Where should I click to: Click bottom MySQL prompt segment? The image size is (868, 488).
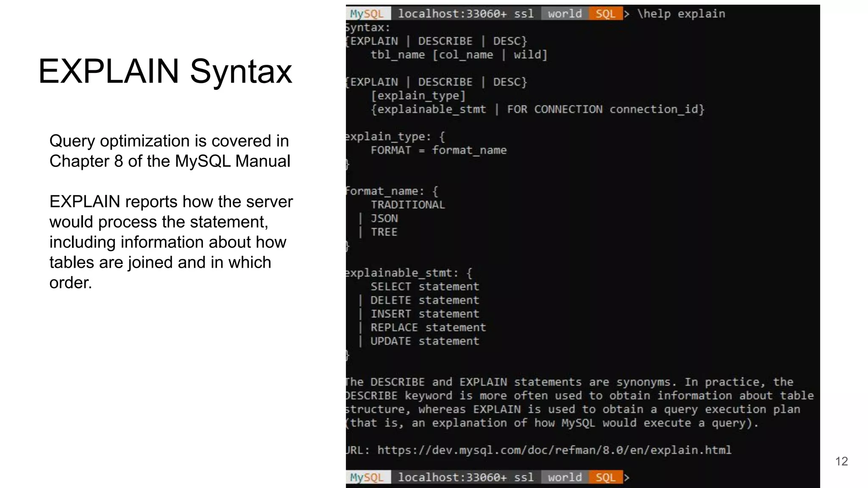(368, 477)
